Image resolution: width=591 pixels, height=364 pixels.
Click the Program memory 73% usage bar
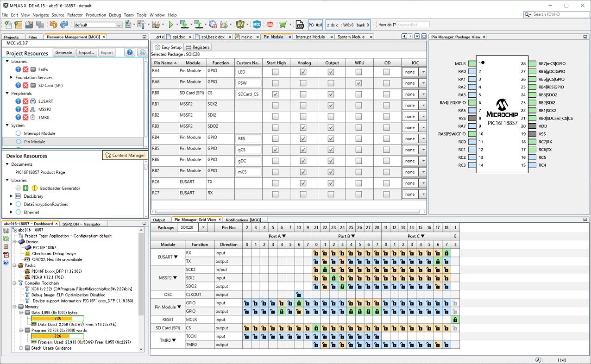pos(57,336)
